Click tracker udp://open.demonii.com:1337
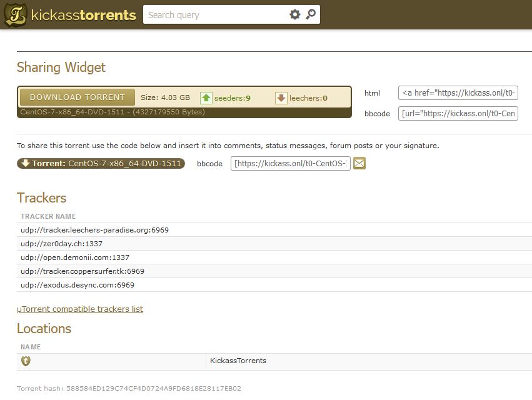This screenshot has width=532, height=400. [x=75, y=257]
